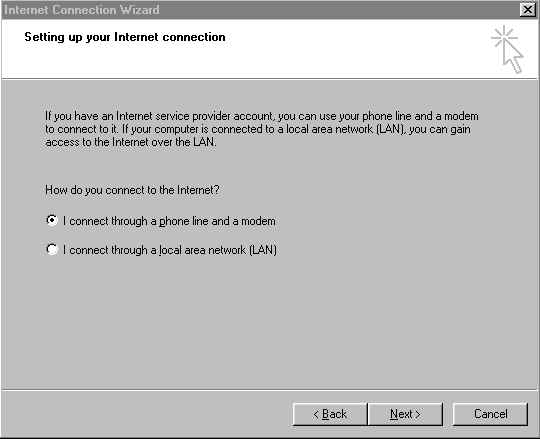Screen dimensions: 540x439
Task: Click the wizard cursor arrow icon in header
Action: coord(513,55)
